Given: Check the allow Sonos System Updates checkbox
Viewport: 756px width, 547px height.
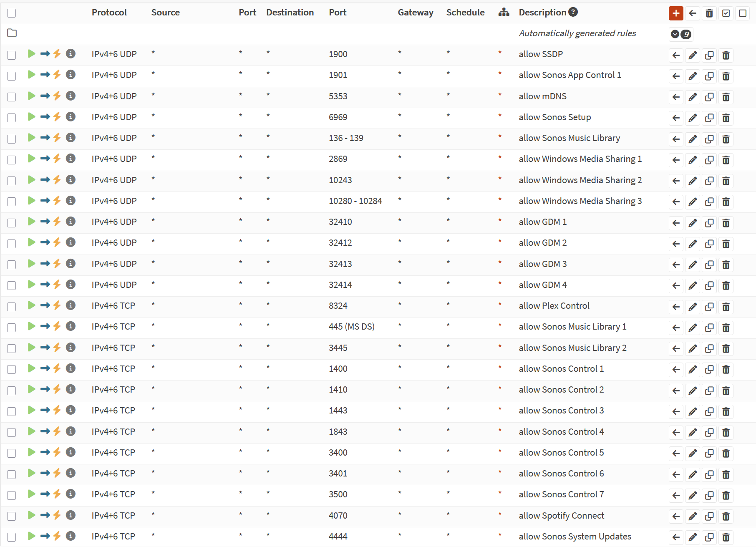Looking at the screenshot, I should (12, 537).
